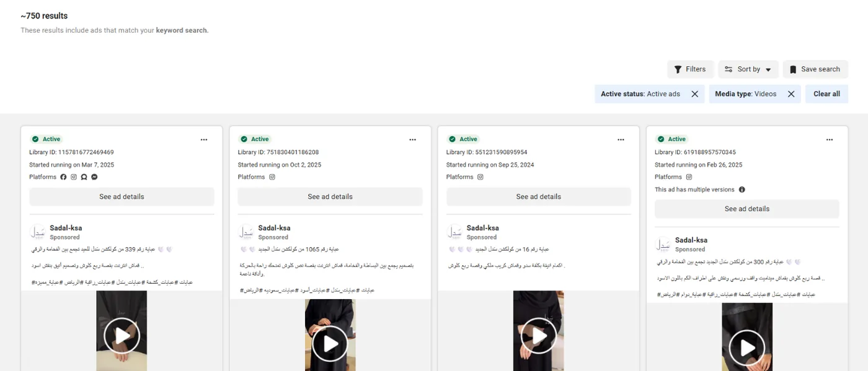The width and height of the screenshot is (868, 371).
Task: Click the Sadal-ksa avatar in the Oct 2, 2025 ad
Action: [x=246, y=232]
